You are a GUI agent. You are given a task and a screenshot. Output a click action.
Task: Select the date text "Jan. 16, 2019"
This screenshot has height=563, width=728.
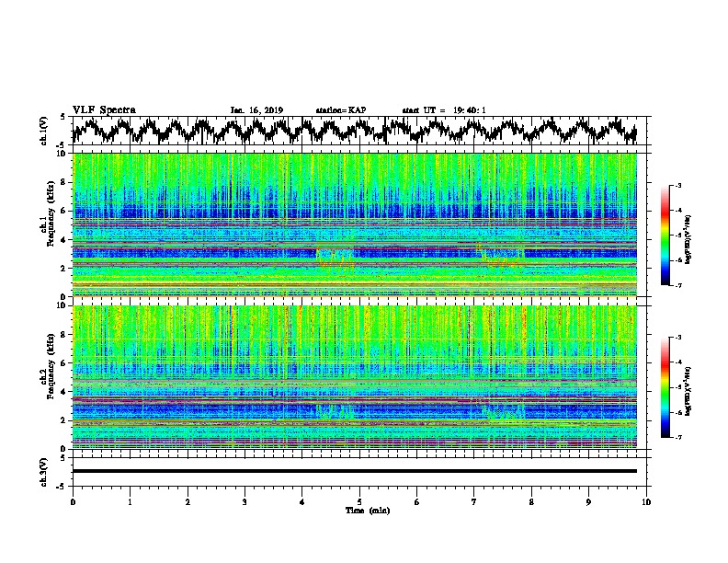coord(256,110)
